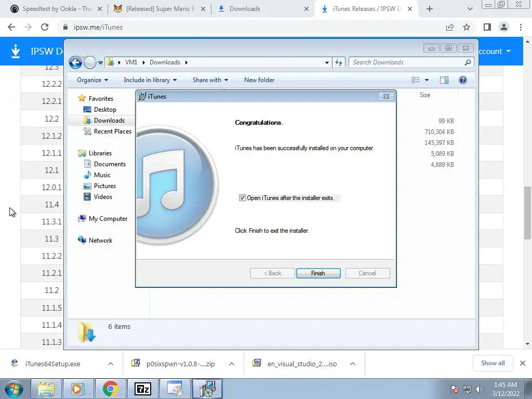Click the volume icon in system tray
The height and width of the screenshot is (399, 532).
click(479, 389)
